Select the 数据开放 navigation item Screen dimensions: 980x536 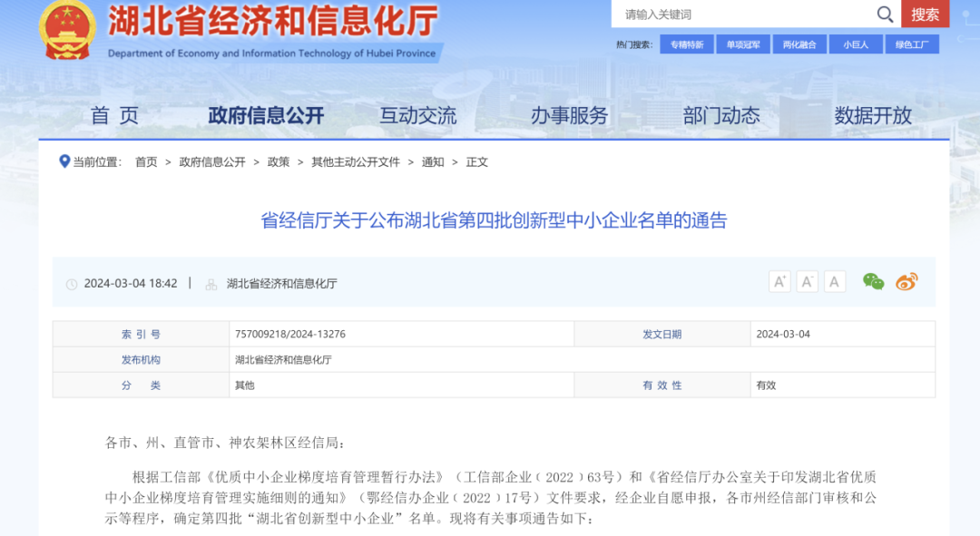tap(873, 116)
